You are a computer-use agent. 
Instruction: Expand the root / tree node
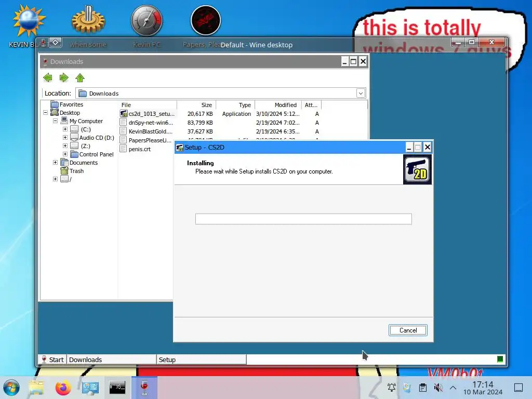click(55, 179)
